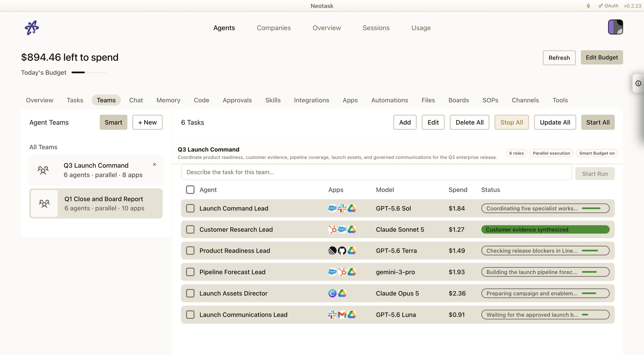Click the Q3 Launch Command team icon
Viewport: 644px width, 355px height.
tap(43, 170)
